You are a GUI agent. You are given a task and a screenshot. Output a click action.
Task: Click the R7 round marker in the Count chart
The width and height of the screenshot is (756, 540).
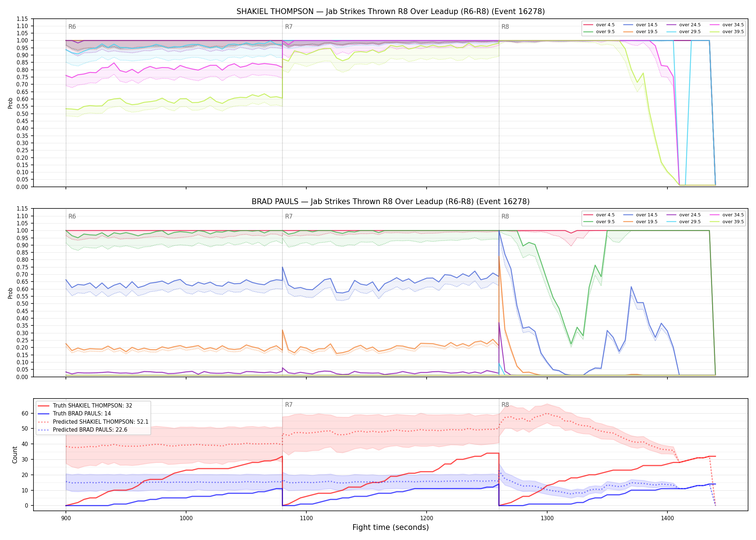[289, 405]
